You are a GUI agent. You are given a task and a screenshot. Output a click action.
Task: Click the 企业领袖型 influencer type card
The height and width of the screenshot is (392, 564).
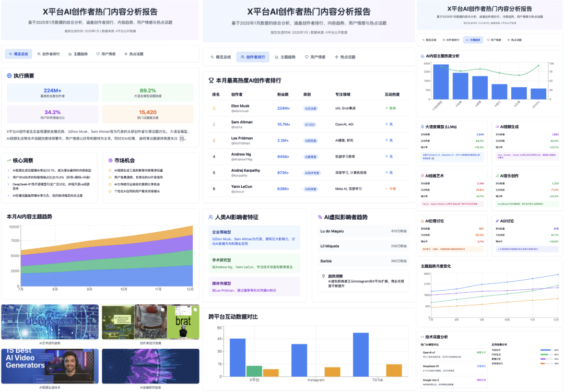coord(254,237)
